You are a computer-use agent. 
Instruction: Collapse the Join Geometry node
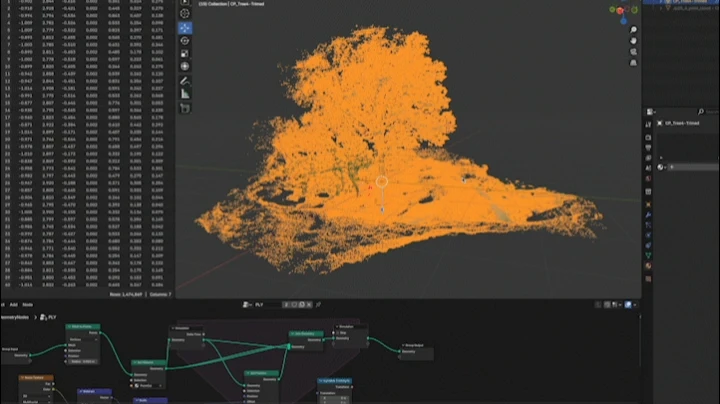tap(292, 334)
